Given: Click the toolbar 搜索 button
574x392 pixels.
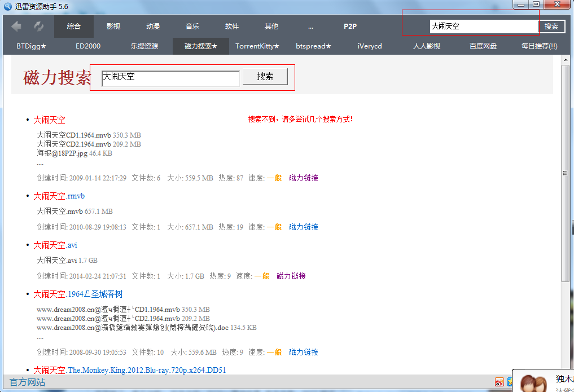Looking at the screenshot, I should [551, 27].
